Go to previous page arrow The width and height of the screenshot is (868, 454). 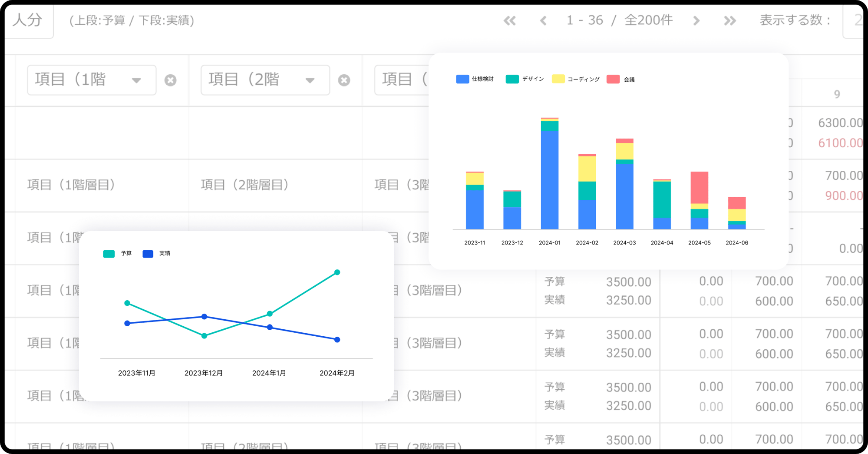pos(543,20)
